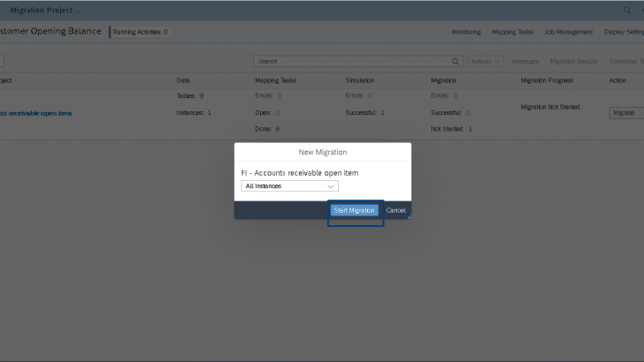Open the All Instances dropdown

point(289,186)
